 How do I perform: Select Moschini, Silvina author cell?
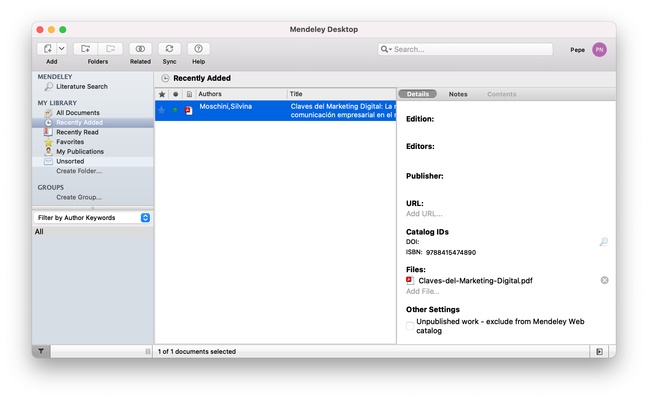coord(226,106)
